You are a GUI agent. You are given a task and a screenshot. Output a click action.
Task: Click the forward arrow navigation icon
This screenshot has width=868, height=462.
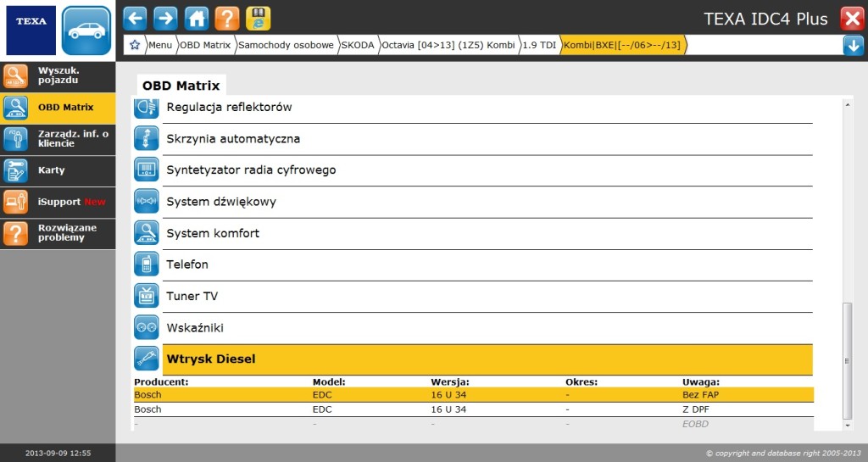coord(165,19)
